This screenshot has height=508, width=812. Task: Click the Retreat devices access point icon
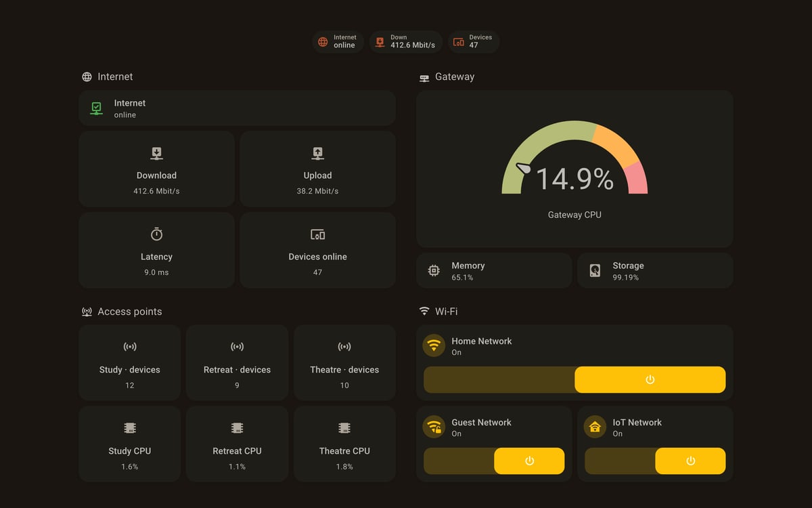click(237, 347)
